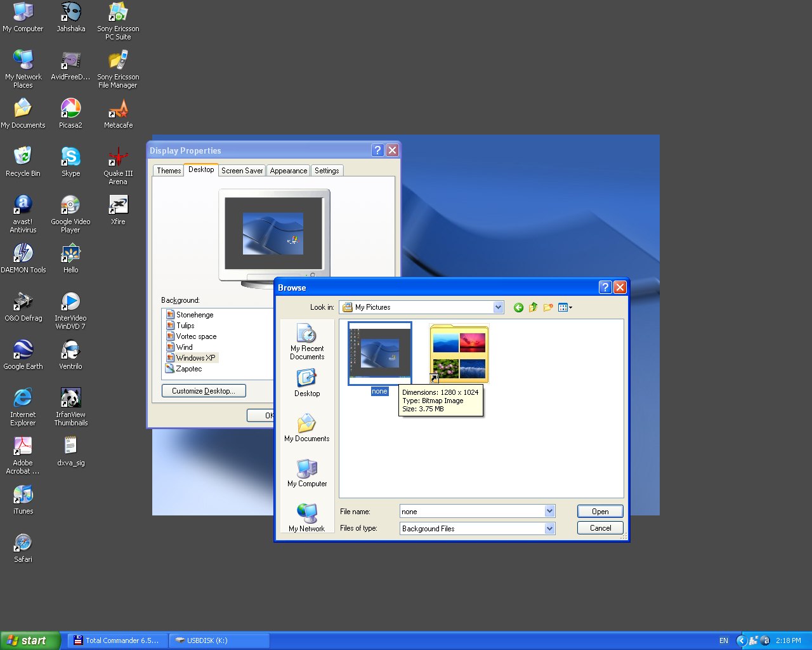812x650 pixels.
Task: Expand the Files of type dropdown
Action: point(549,528)
